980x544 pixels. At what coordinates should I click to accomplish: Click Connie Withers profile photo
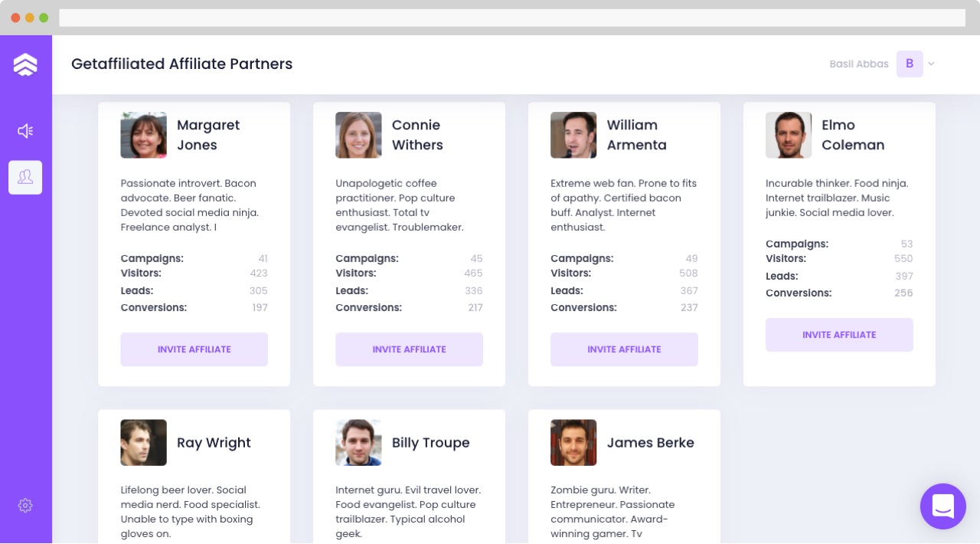point(358,136)
